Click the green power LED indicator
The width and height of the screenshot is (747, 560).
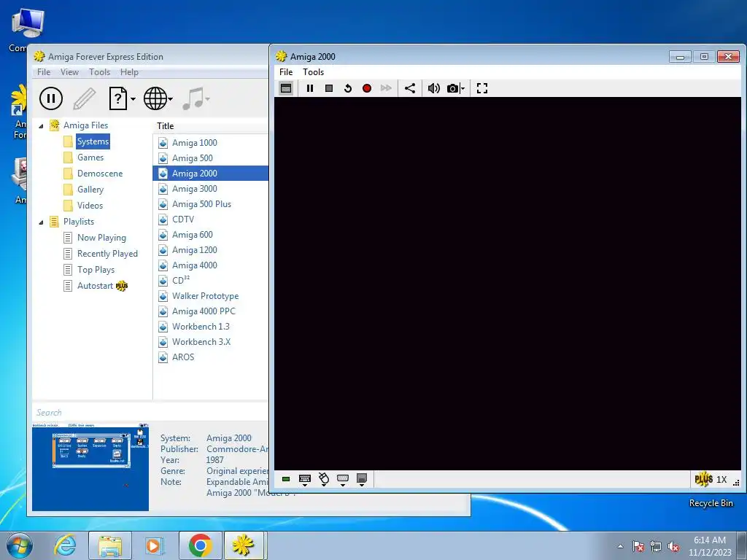click(x=286, y=479)
